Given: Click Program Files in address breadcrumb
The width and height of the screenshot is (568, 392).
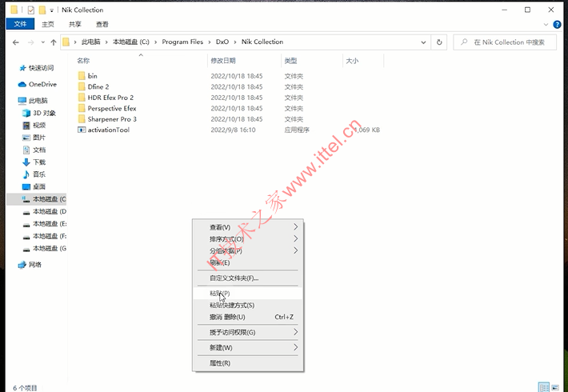Looking at the screenshot, I should tap(182, 42).
